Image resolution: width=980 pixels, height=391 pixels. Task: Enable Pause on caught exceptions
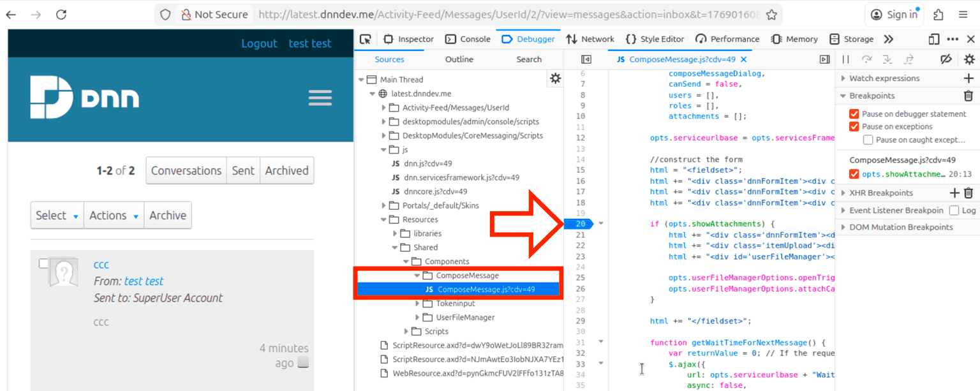[x=868, y=140]
